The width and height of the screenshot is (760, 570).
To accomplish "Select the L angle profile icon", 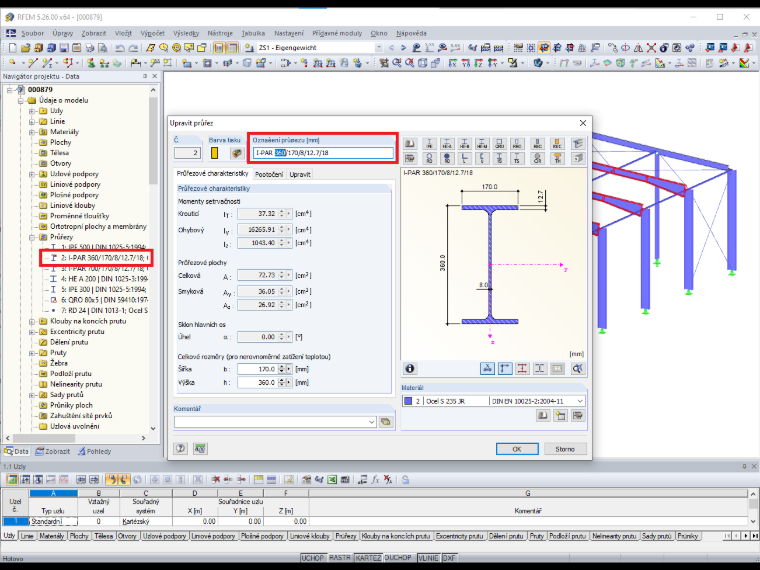I will [x=464, y=158].
